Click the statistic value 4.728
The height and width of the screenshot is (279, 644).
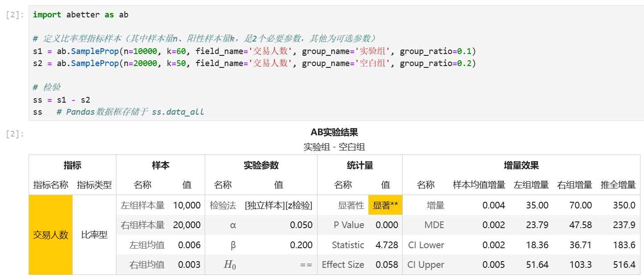(x=387, y=245)
